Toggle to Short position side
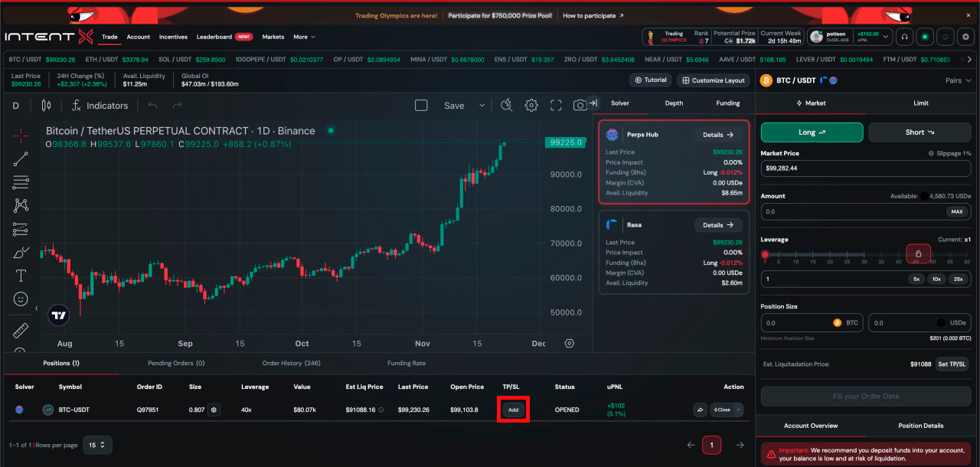Viewport: 980px width, 467px height. click(x=920, y=132)
